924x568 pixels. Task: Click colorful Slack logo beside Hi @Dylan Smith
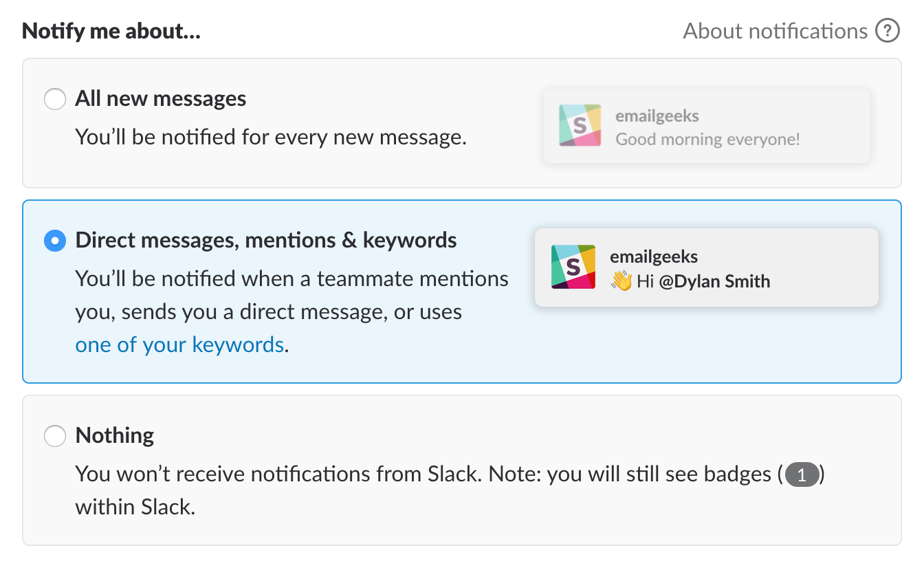point(573,266)
